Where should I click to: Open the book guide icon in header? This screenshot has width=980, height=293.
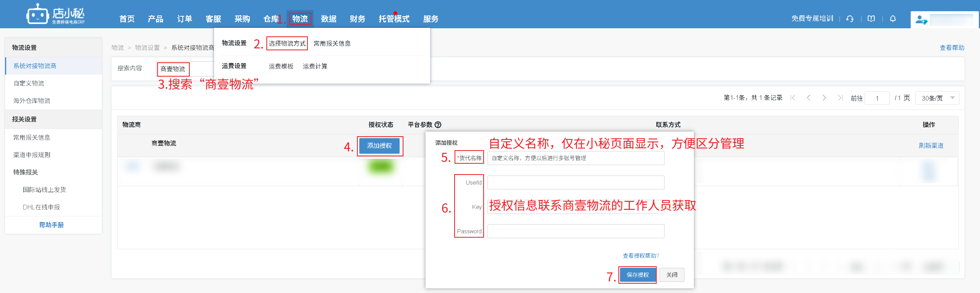point(871,19)
